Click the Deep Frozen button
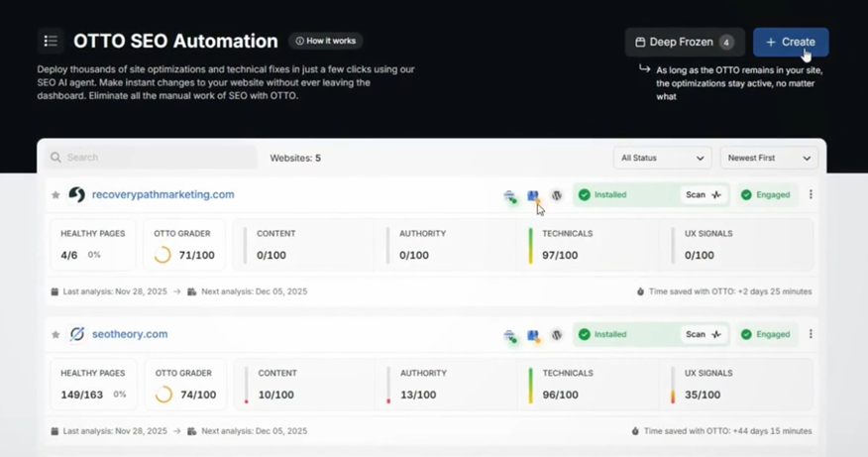This screenshot has height=457, width=868. 684,43
